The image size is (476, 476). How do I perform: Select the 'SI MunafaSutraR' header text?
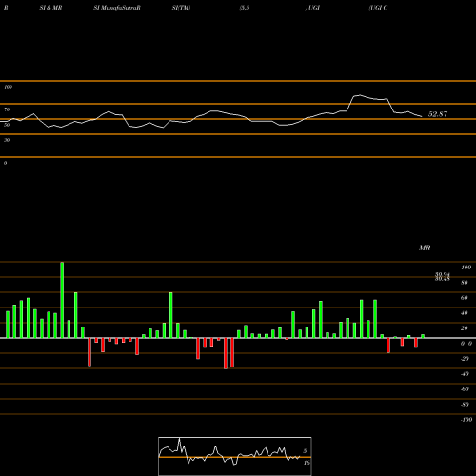pyautogui.click(x=117, y=8)
